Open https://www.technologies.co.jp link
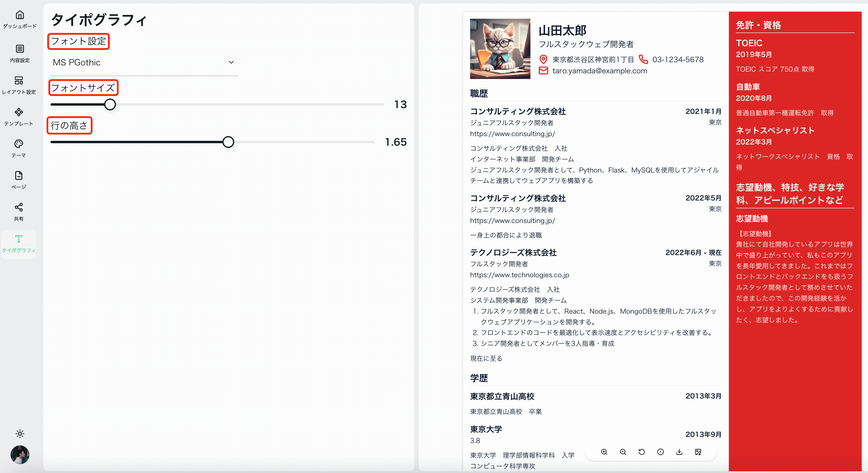868x473 pixels. click(519, 275)
